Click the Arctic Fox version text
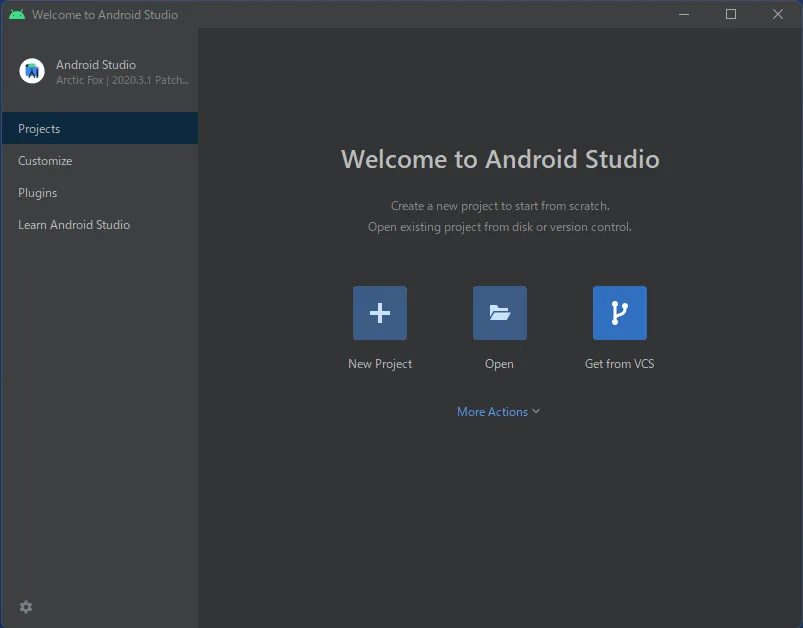Image resolution: width=803 pixels, height=628 pixels. pyautogui.click(x=122, y=80)
